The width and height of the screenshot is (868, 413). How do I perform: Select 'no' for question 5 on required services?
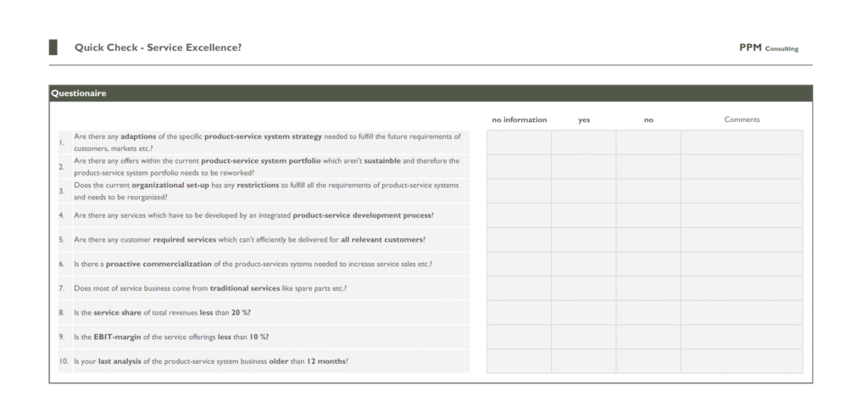click(x=648, y=240)
